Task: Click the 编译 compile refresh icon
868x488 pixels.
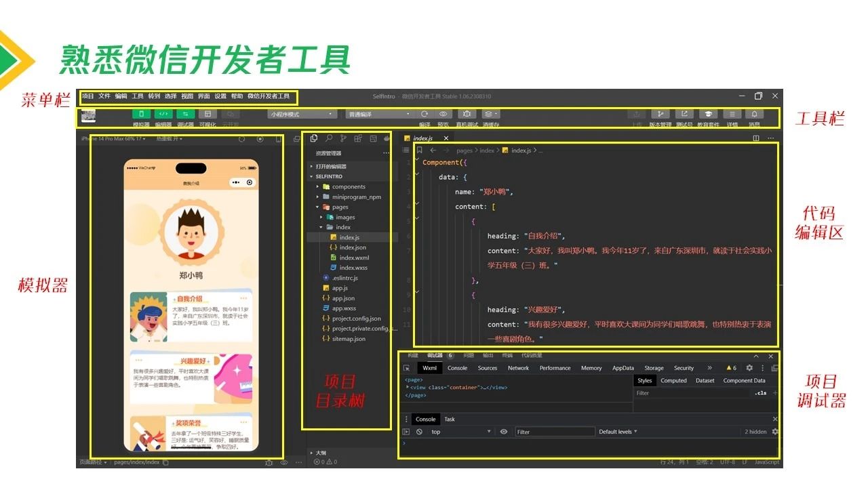Action: click(x=425, y=114)
